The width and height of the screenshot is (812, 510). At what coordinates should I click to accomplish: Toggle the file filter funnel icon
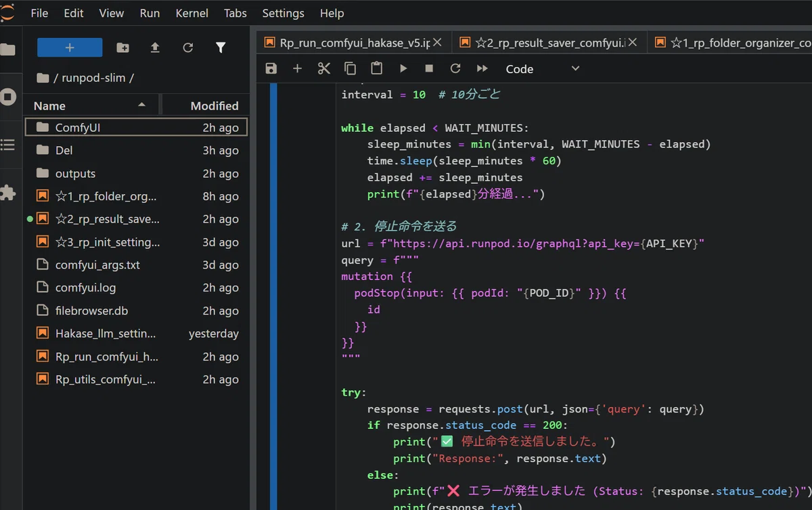pos(221,47)
